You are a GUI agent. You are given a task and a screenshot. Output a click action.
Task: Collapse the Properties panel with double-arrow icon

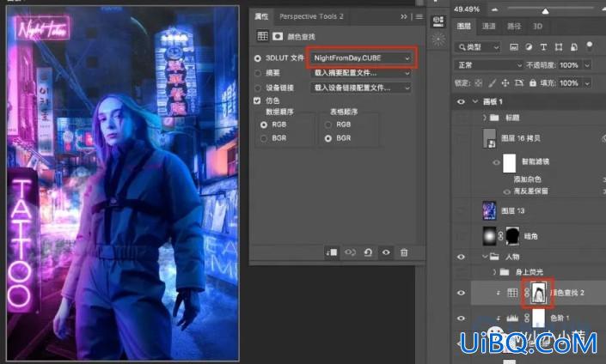click(404, 16)
